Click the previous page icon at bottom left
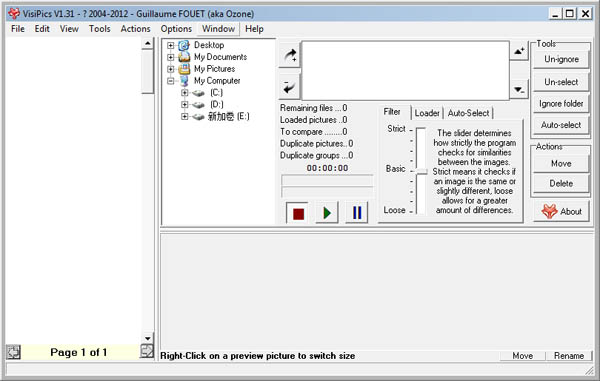600x381 pixels. coord(14,352)
